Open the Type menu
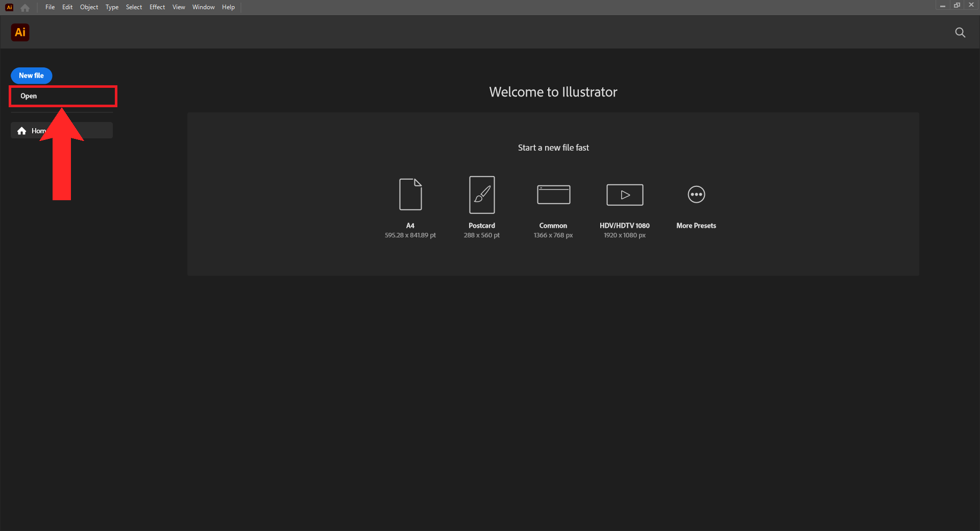The image size is (980, 531). (112, 7)
